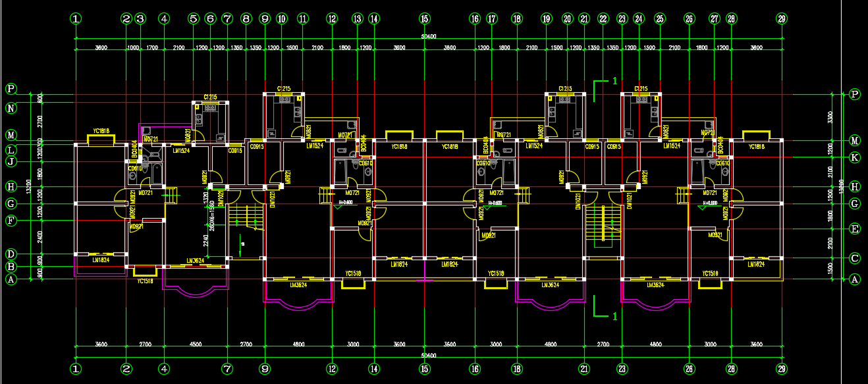Click axis bubble lettered B

click(11, 267)
